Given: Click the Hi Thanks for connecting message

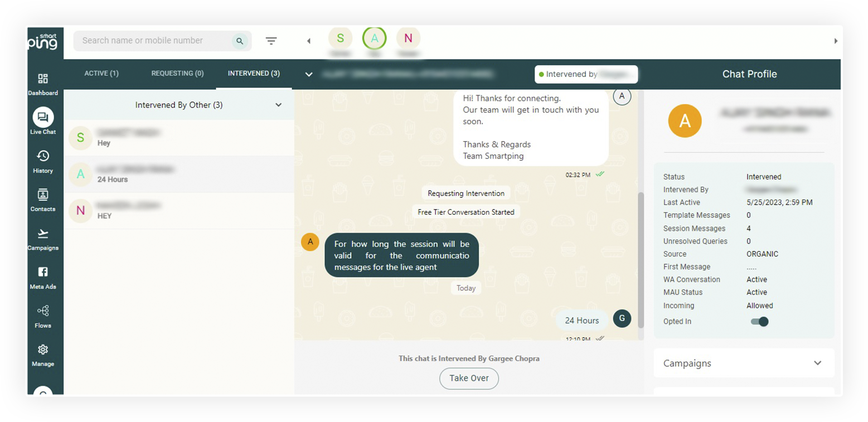Looking at the screenshot, I should coord(531,127).
